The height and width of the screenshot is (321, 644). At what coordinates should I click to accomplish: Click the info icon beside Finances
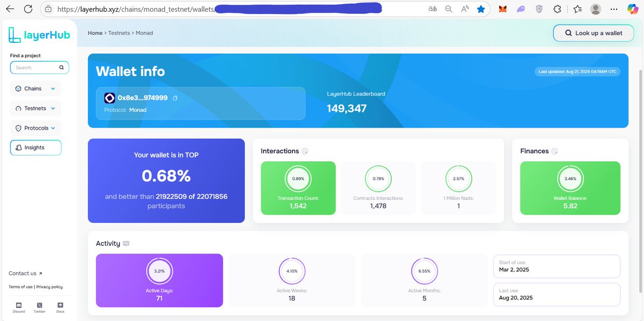555,151
